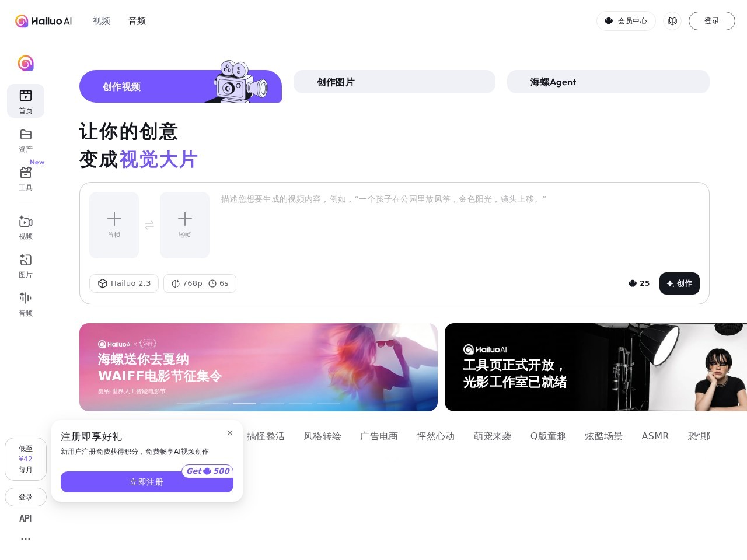Open the 图片 (Images) sidebar icon
Screen dimensions: 747x560
pyautogui.click(x=26, y=266)
